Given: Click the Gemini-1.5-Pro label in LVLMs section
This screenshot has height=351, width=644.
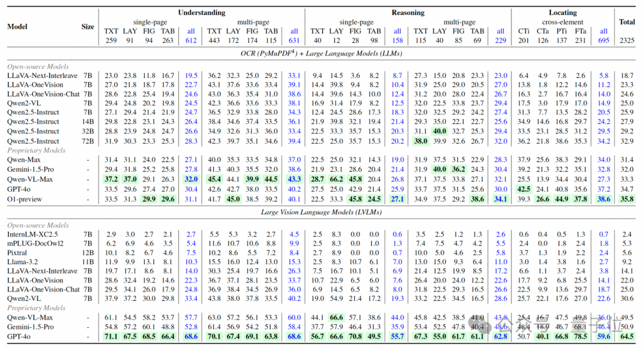Looking at the screenshot, I should point(30,327).
